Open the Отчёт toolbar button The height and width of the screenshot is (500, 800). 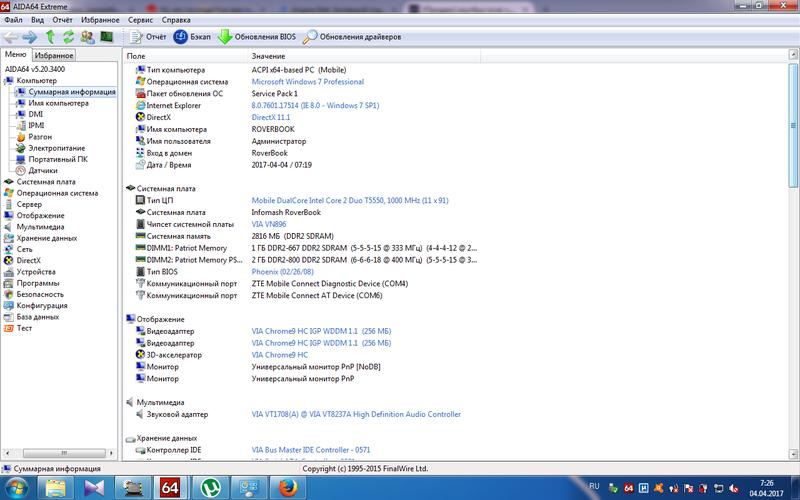click(147, 37)
